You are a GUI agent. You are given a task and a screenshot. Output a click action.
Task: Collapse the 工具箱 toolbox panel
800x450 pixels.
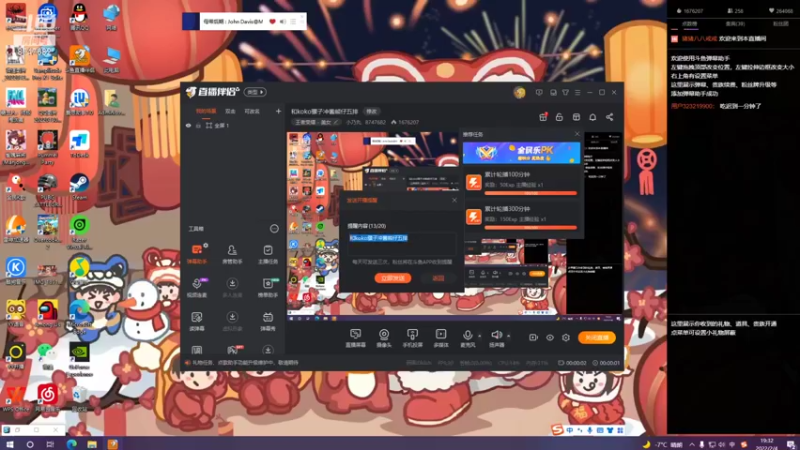[274, 229]
